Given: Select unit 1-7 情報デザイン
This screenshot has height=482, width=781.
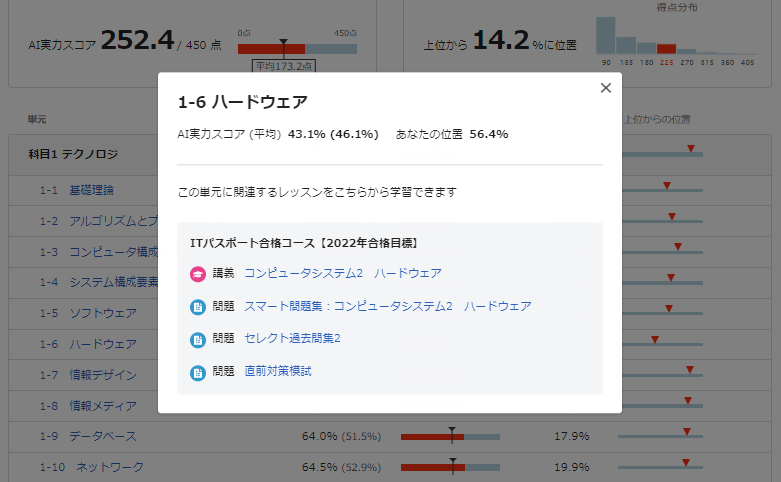Looking at the screenshot, I should [88, 375].
